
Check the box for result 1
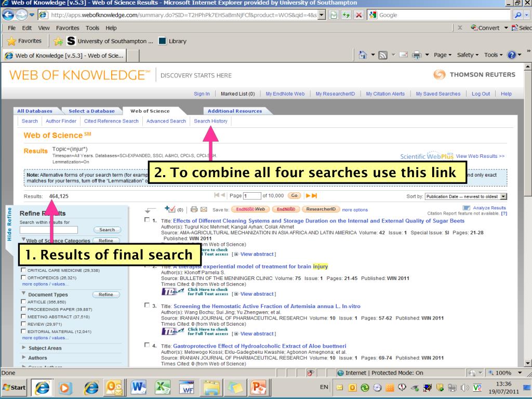point(147,220)
